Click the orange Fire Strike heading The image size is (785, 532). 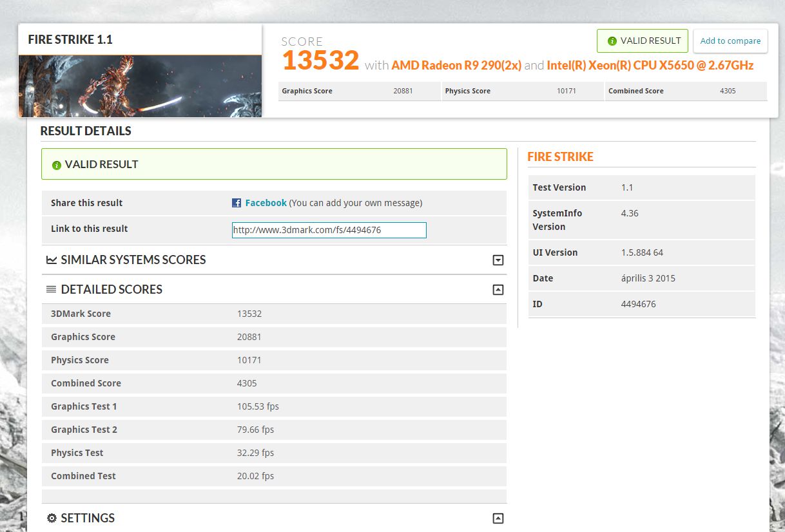click(560, 157)
